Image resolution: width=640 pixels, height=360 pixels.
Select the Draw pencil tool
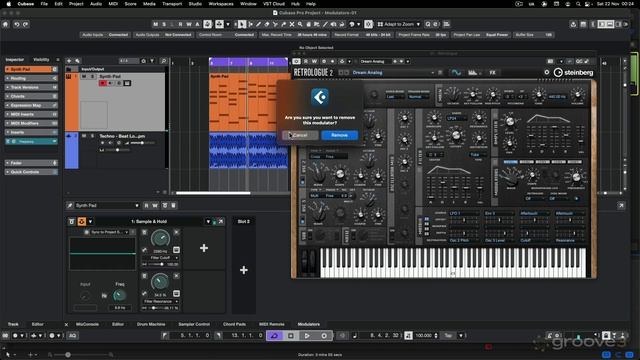click(258, 24)
